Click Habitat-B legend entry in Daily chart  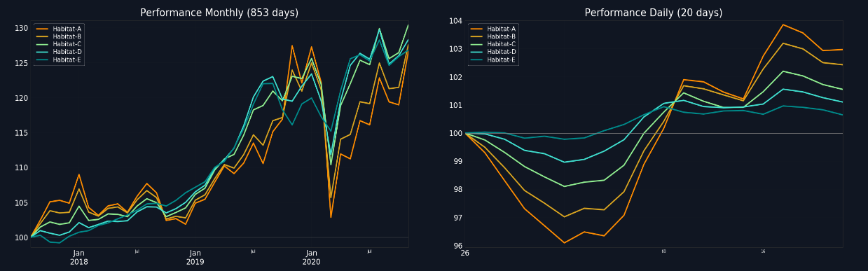pos(492,36)
